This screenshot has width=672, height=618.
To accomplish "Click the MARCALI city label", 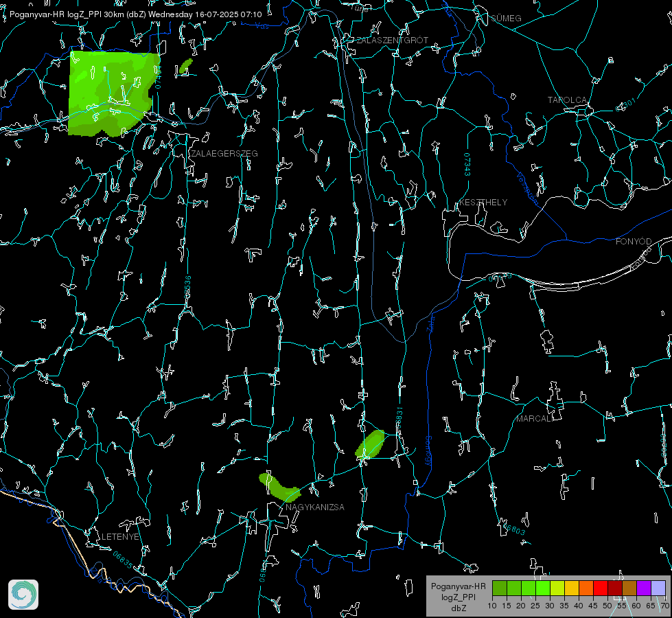I will click(x=535, y=419).
